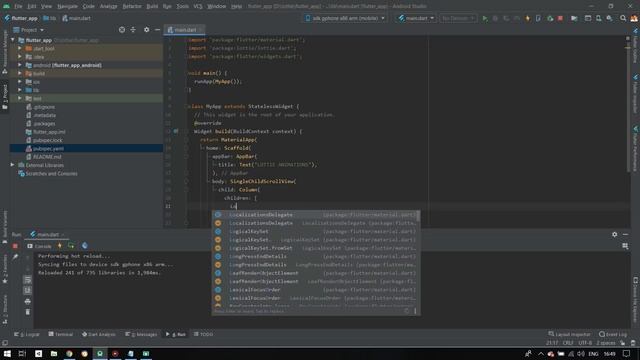
Task: Expand the .dart_tool folder
Action: pos(20,49)
